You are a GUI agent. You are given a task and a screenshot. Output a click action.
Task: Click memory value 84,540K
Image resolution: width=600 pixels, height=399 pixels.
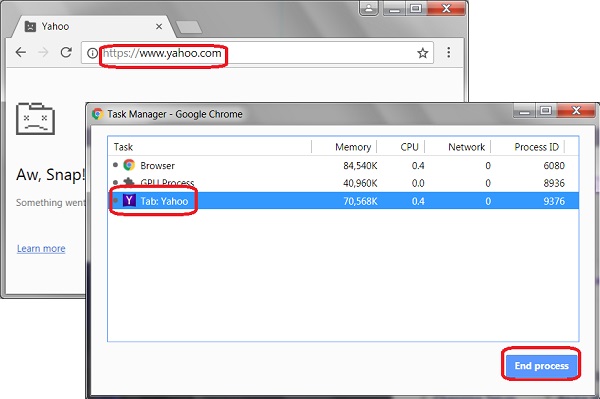pyautogui.click(x=360, y=166)
